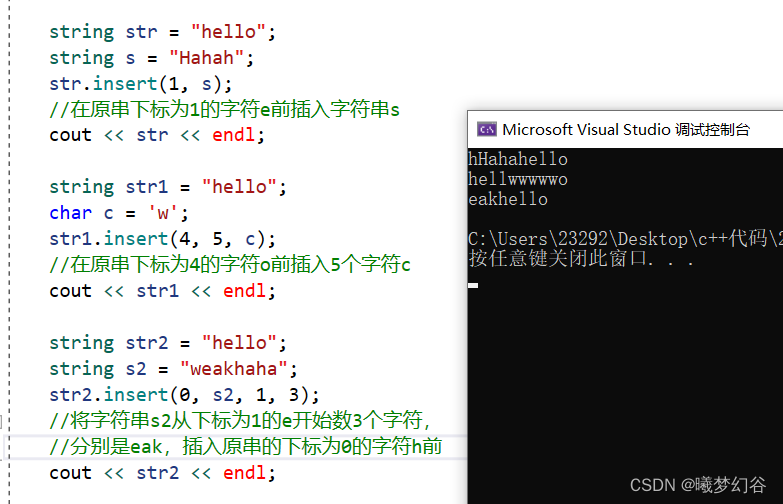This screenshot has width=783, height=504.
Task: Click the line string s2 = "weakhaha";
Action: [x=173, y=369]
